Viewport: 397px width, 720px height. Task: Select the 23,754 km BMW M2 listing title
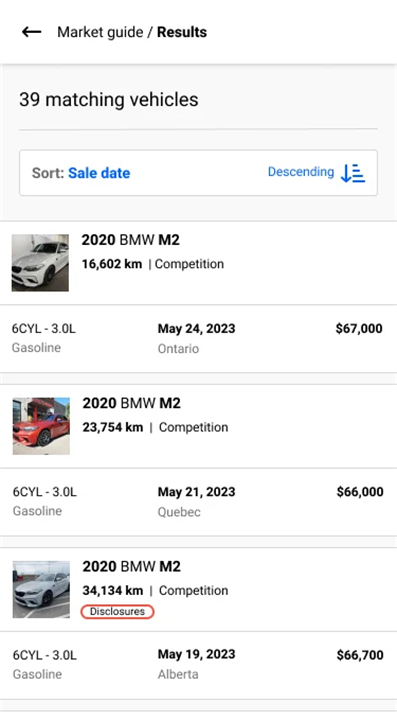coord(132,403)
